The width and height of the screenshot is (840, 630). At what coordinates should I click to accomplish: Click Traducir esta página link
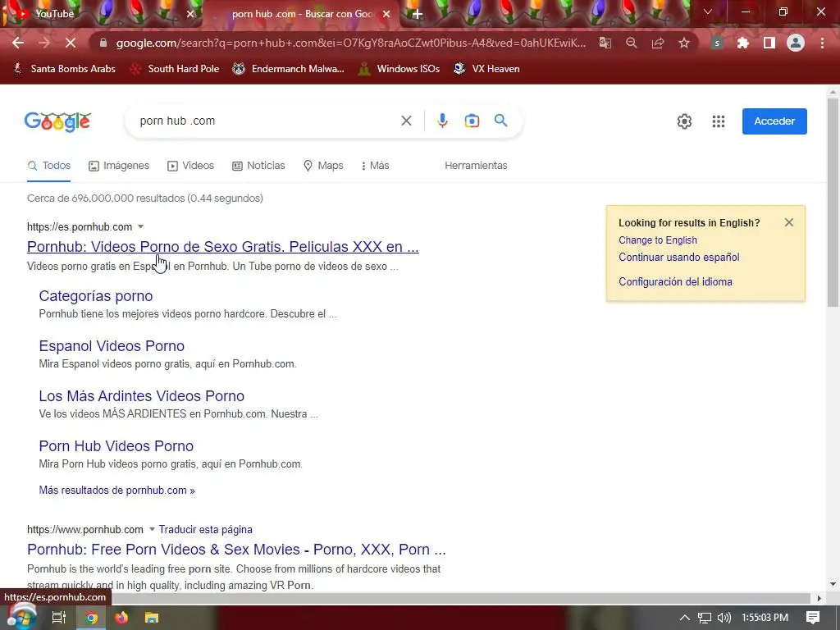(205, 529)
